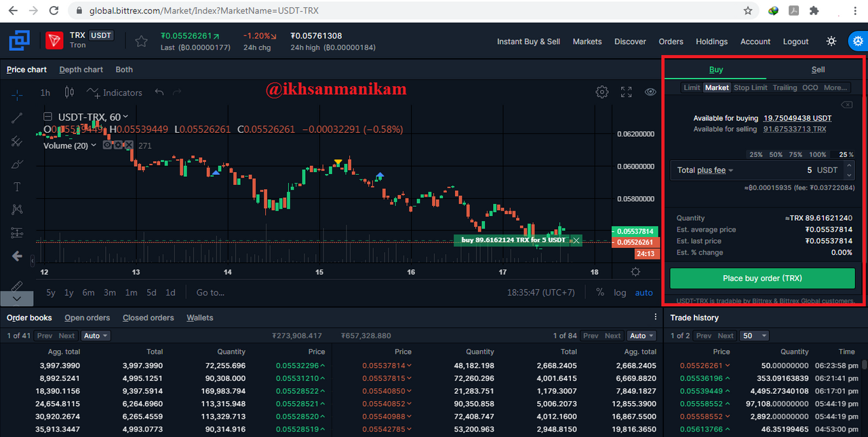Click the total amount USDT input field
The image size is (868, 437).
[763, 170]
